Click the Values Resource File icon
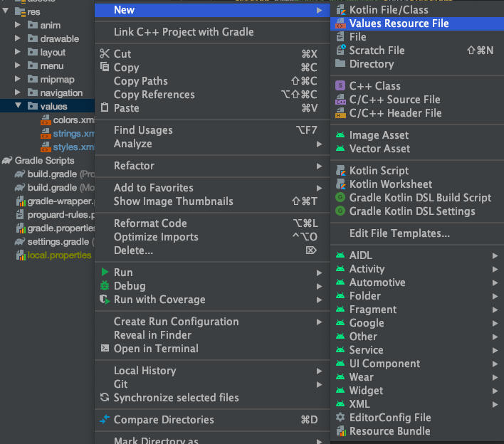Screen dimensions: 504x444 tap(340, 23)
